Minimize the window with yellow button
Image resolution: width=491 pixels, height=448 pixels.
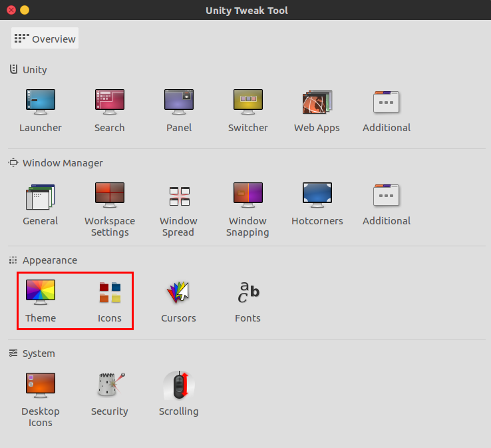pos(25,10)
